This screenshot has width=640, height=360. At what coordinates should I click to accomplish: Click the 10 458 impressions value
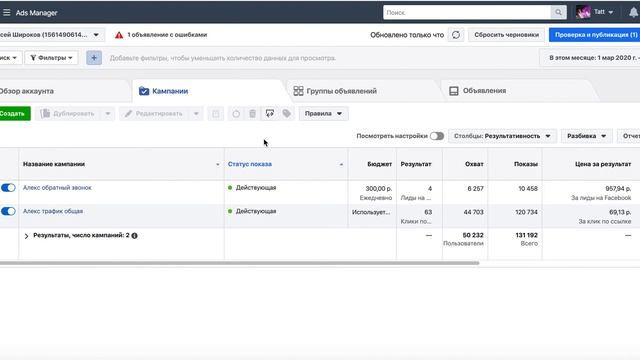(x=528, y=189)
